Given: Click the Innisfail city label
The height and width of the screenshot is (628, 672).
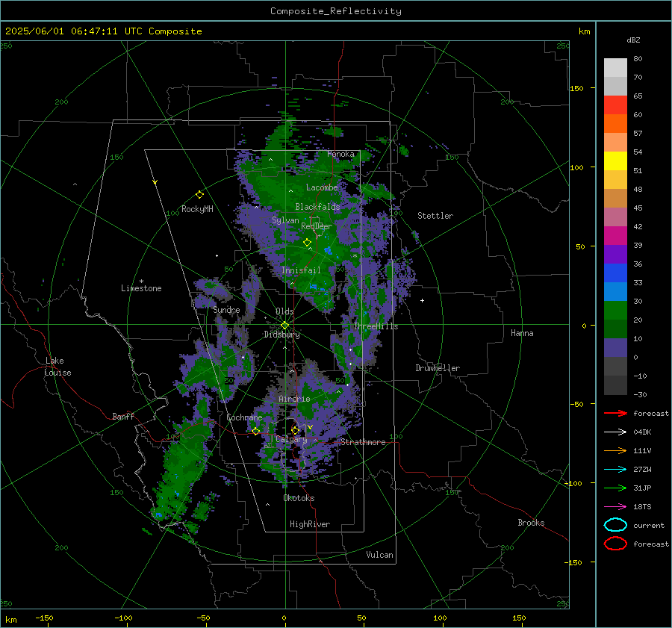Looking at the screenshot, I should coord(301,270).
